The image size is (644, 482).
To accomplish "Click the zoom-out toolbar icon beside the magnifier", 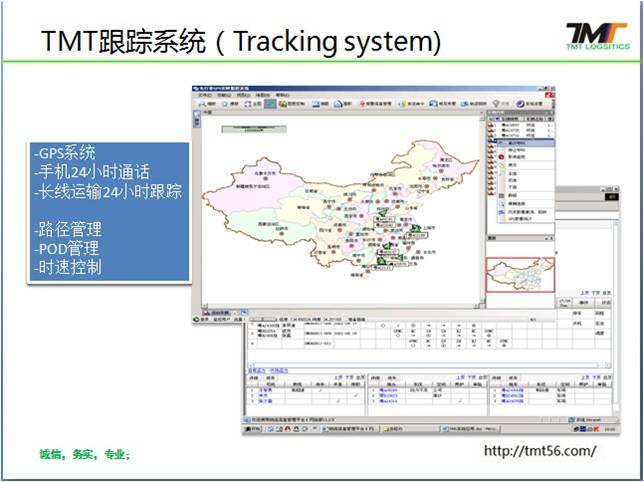I will [225, 104].
